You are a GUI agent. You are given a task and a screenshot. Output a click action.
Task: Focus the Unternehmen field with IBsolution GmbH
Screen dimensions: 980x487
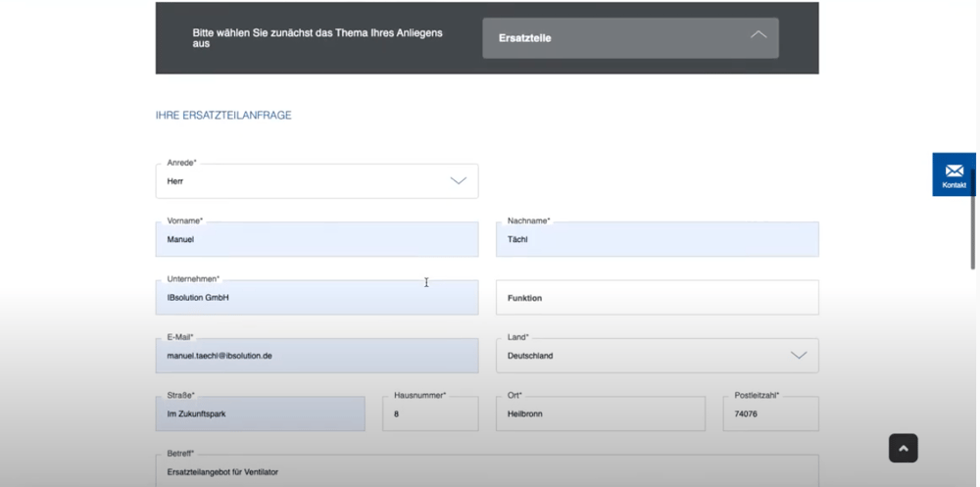(x=317, y=298)
